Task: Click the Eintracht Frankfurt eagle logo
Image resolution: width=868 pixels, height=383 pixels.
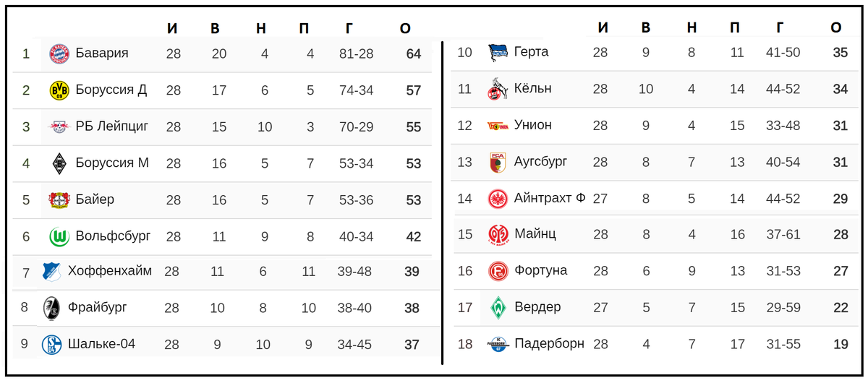Action: (x=498, y=199)
